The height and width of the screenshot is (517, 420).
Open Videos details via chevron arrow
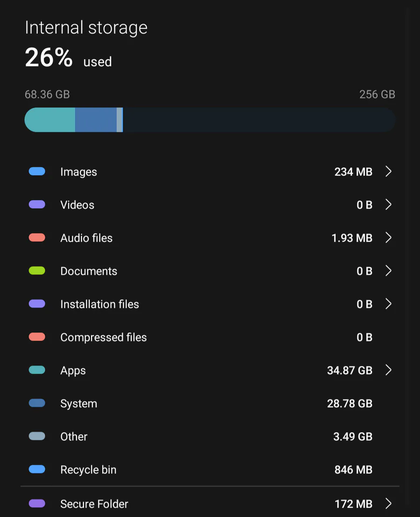(x=388, y=205)
